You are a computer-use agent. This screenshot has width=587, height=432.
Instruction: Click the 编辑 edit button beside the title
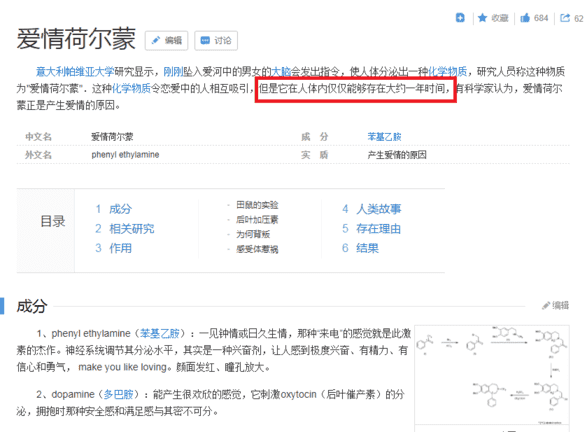pyautogui.click(x=167, y=40)
